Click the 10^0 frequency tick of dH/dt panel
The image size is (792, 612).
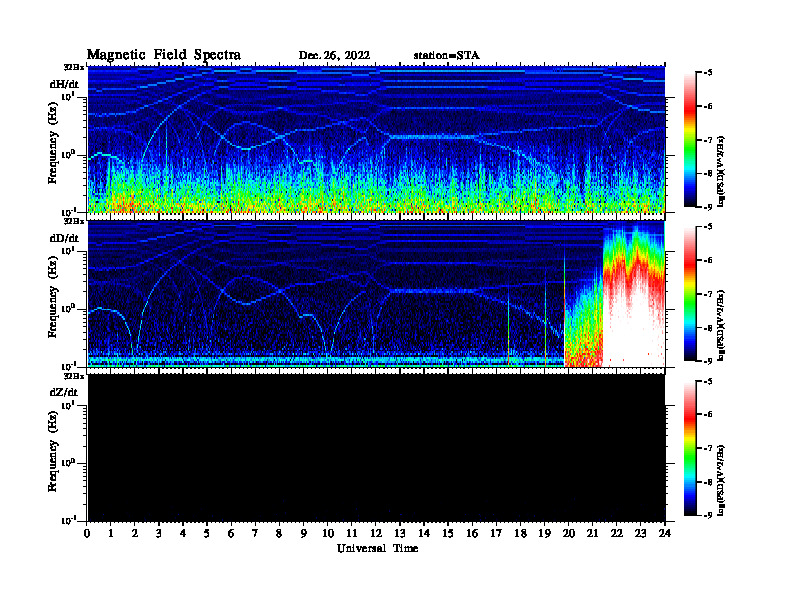(68, 154)
